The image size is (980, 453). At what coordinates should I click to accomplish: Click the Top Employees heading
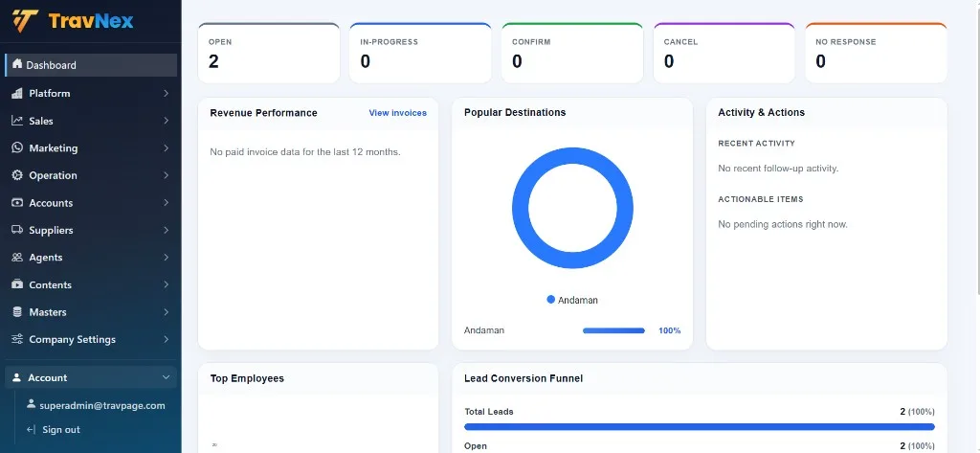coord(247,378)
